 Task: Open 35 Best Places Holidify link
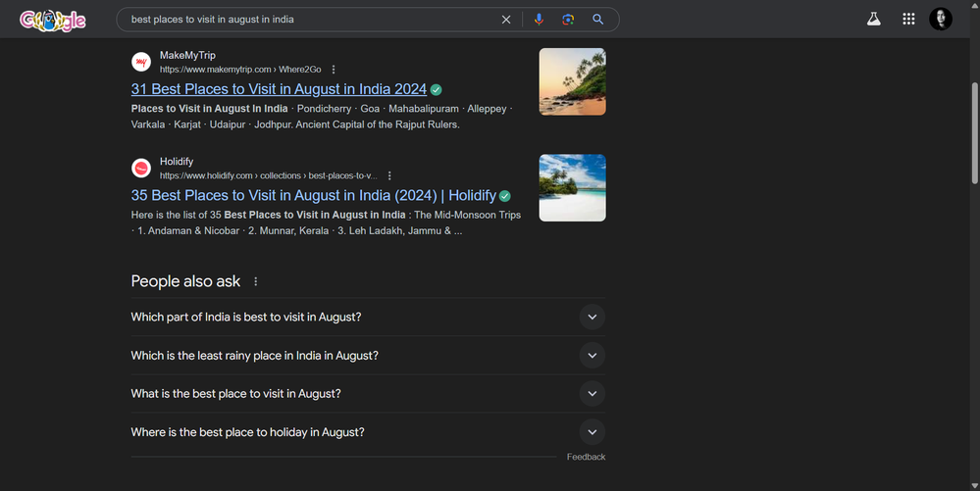click(314, 196)
